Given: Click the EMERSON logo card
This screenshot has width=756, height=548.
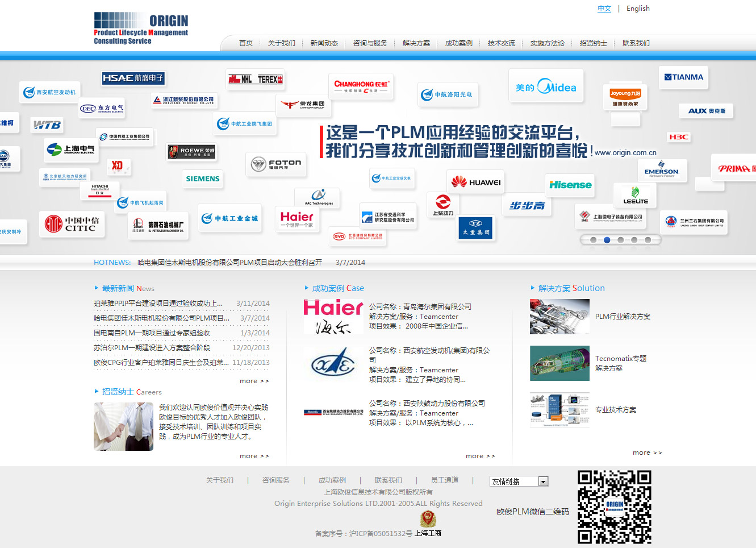Looking at the screenshot, I should coord(662,169).
